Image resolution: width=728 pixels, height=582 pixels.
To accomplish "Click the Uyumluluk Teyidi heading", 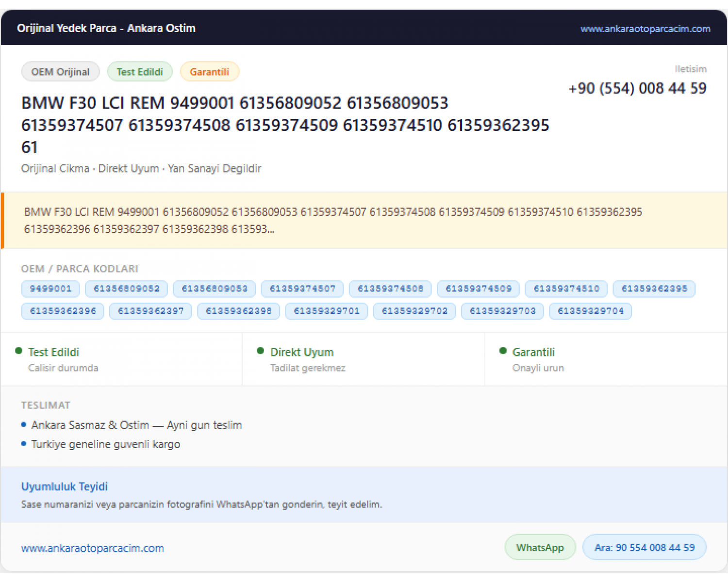I will click(x=65, y=486).
